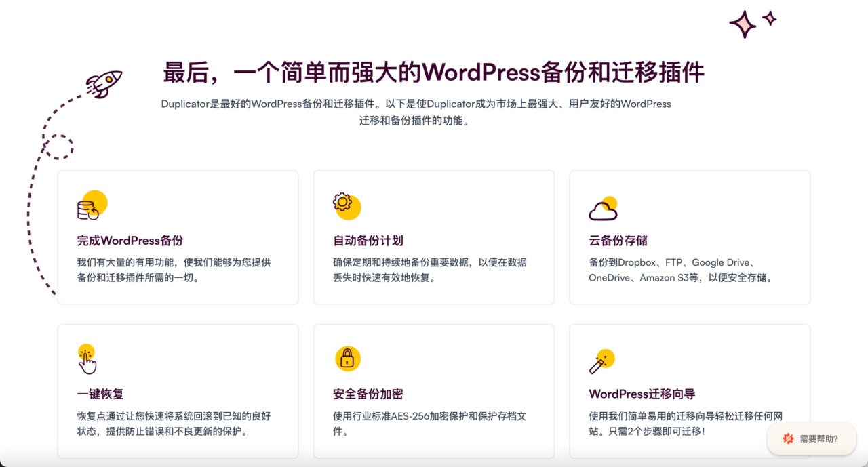Click description text 我们有大量的有用功能

pyautogui.click(x=174, y=270)
